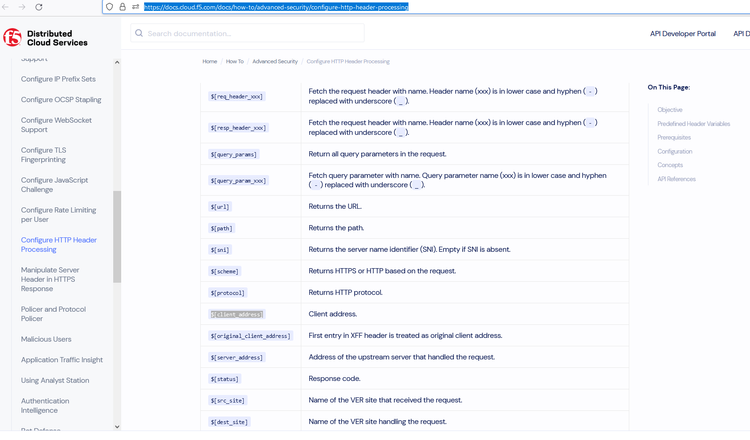This screenshot has width=750, height=440.
Task: Jump to Predefined Header Variables section
Action: [x=693, y=124]
